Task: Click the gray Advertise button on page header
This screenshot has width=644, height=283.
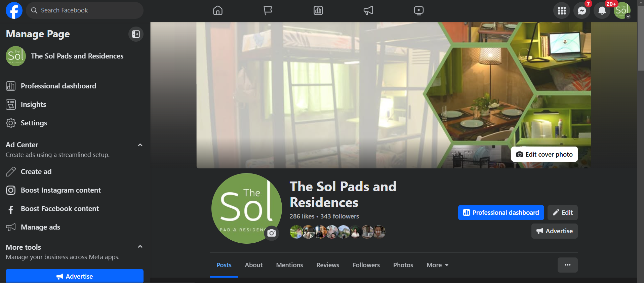Action: [554, 231]
